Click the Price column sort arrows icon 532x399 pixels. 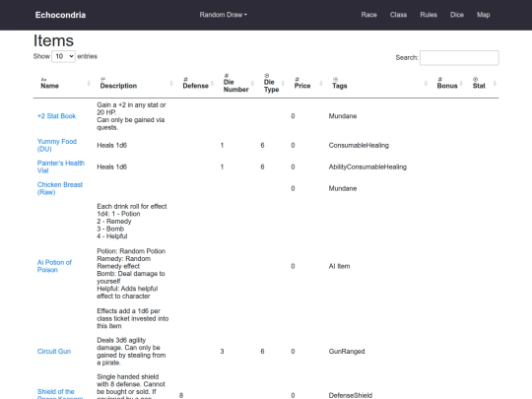(320, 84)
